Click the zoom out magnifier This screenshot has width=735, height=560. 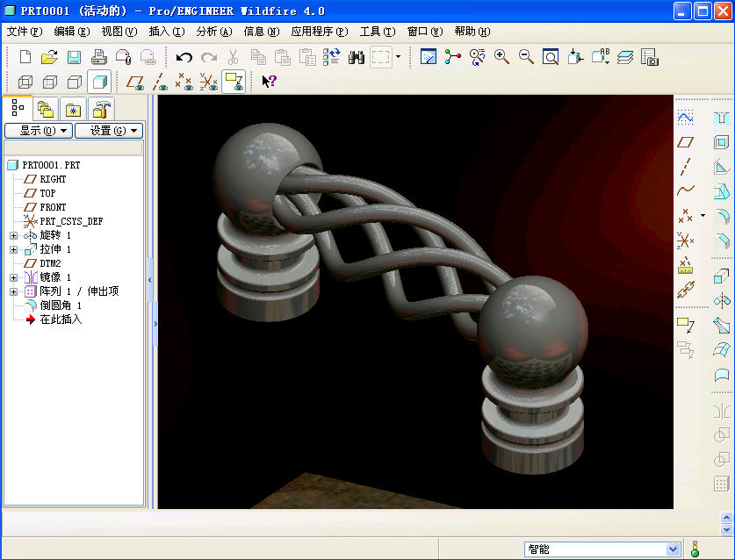tap(526, 57)
